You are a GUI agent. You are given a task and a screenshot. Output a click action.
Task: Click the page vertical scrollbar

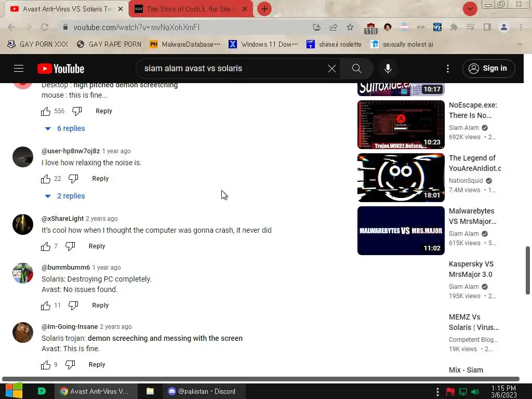pos(528,270)
